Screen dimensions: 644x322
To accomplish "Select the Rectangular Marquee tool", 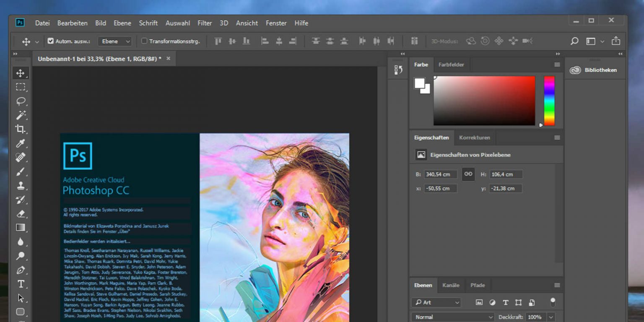I will (x=20, y=87).
